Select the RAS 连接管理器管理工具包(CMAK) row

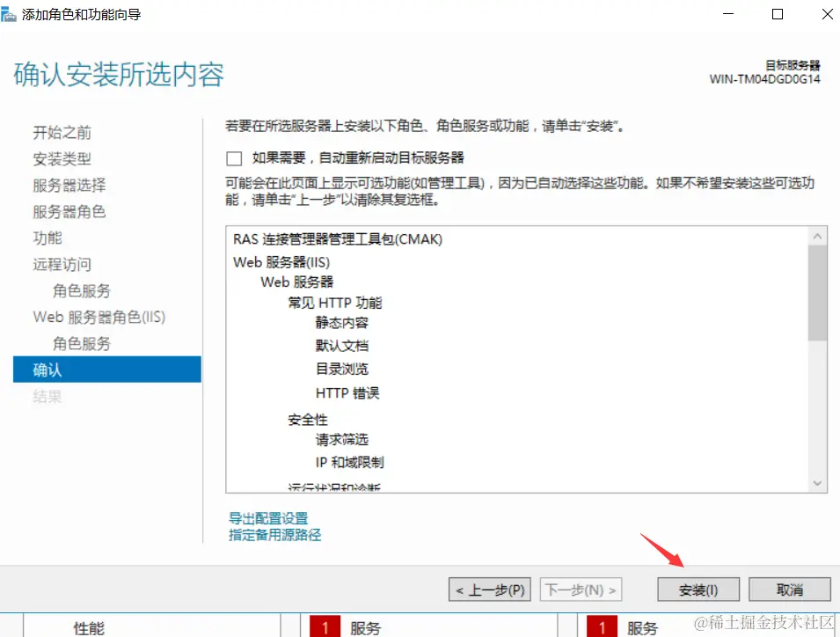[x=338, y=239]
